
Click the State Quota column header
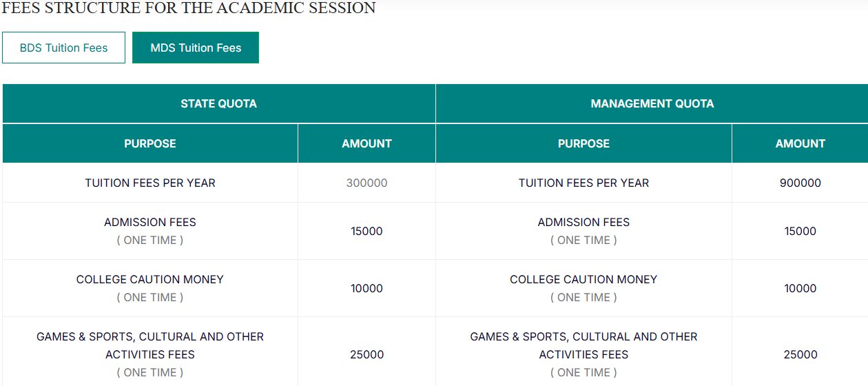coord(218,104)
